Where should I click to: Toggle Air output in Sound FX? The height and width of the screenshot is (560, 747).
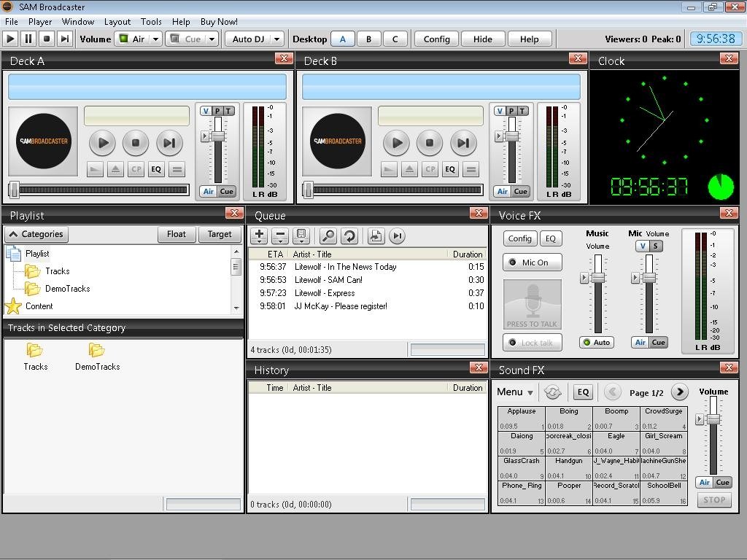(704, 482)
